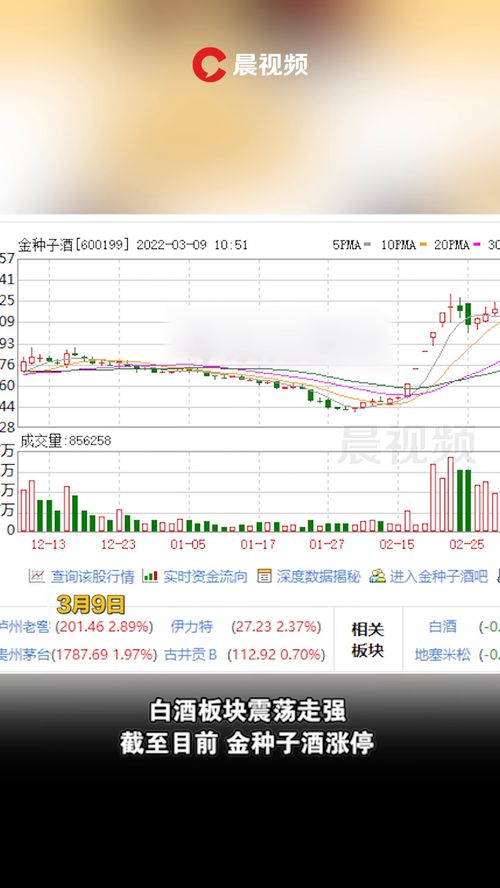Open the 实时资金流向 link
Image resolution: width=500 pixels, height=888 pixels.
205,577
